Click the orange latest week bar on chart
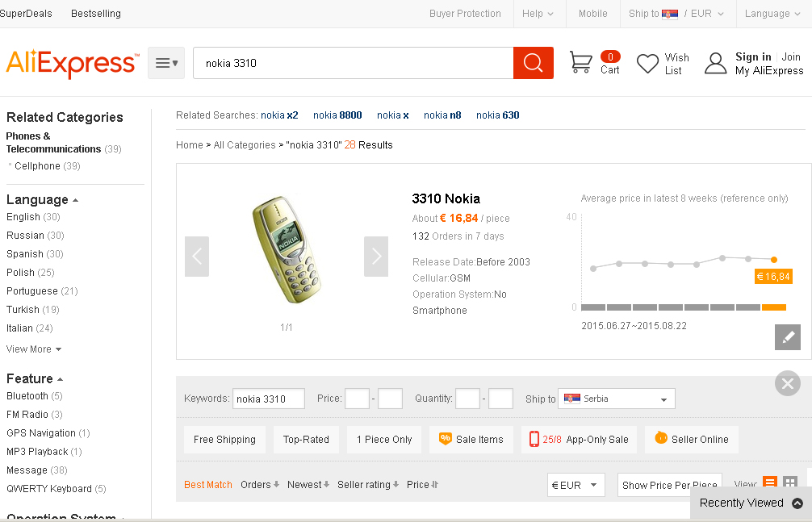Screen dimensions: 812x522 point(774,307)
